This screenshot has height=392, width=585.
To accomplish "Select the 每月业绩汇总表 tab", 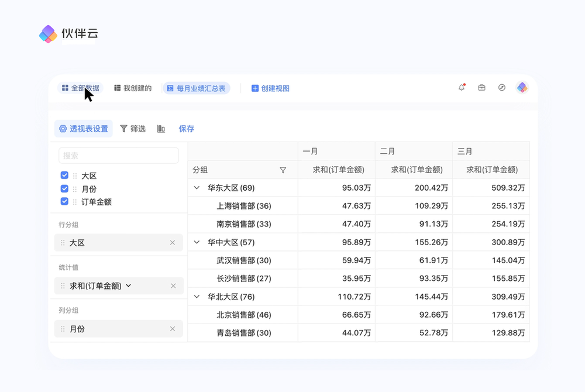I will [197, 88].
